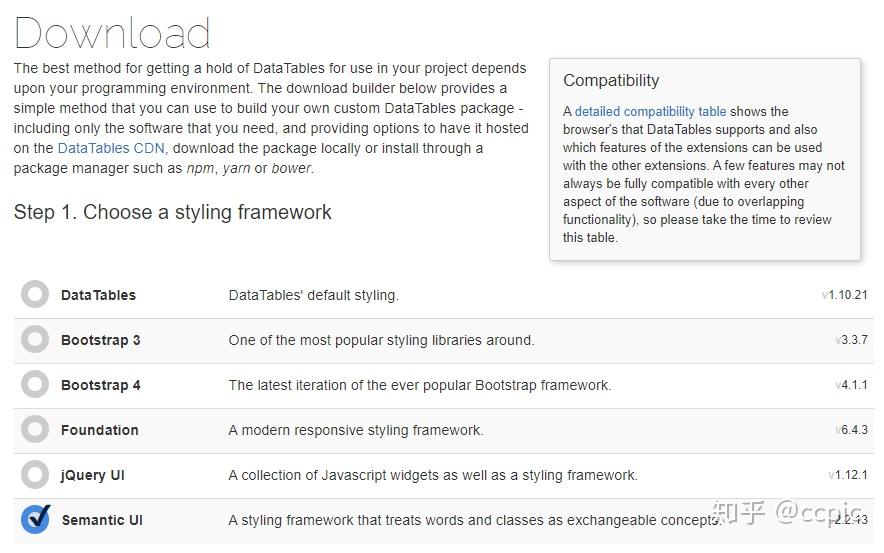
Task: Click the Foundation version v6.4.3 text
Action: [x=851, y=430]
